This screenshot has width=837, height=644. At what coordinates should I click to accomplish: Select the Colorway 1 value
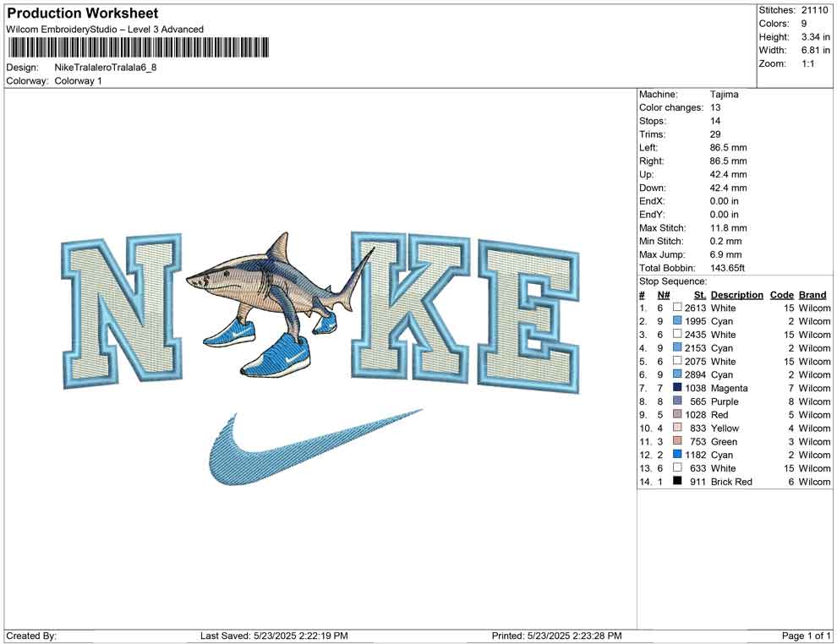point(78,80)
